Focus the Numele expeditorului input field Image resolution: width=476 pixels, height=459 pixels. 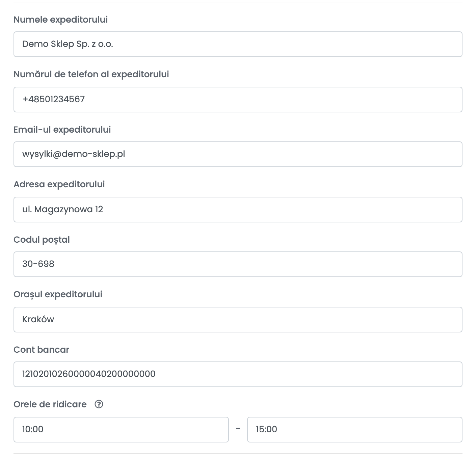point(238,44)
